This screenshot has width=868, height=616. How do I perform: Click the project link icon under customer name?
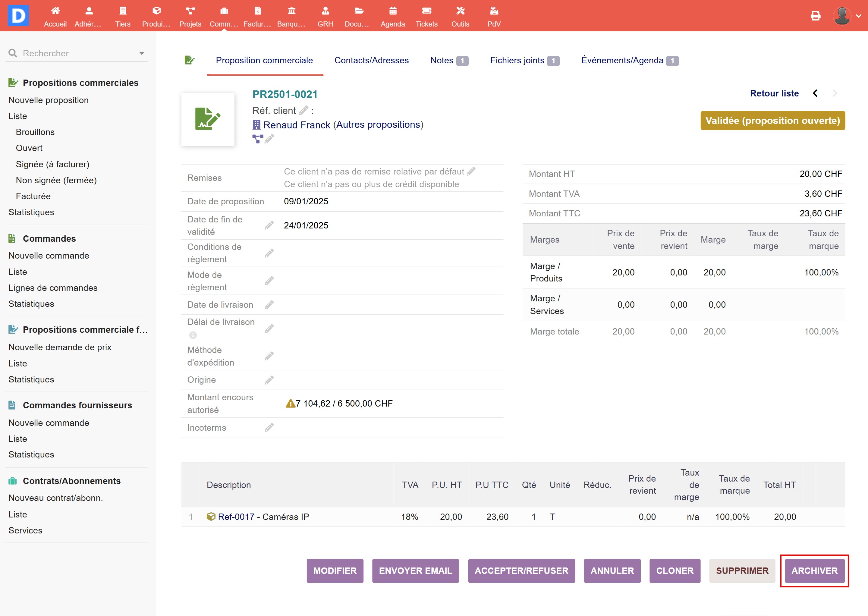258,139
